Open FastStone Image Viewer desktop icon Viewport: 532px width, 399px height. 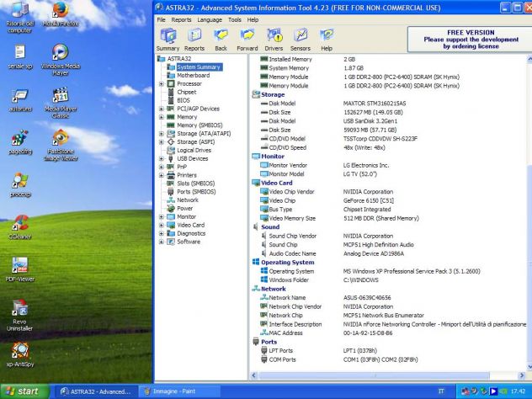61,146
